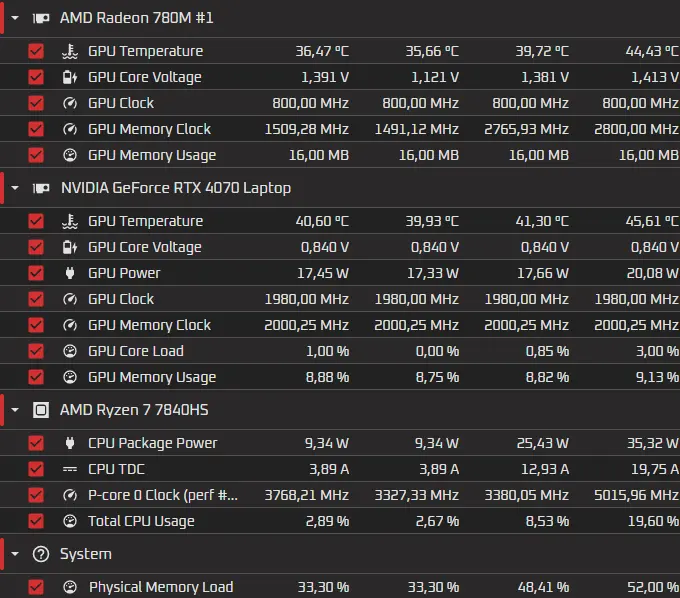This screenshot has height=598, width=680.
Task: Uncheck Radeon 780M GPU Clock checkbox
Action: [x=36, y=103]
